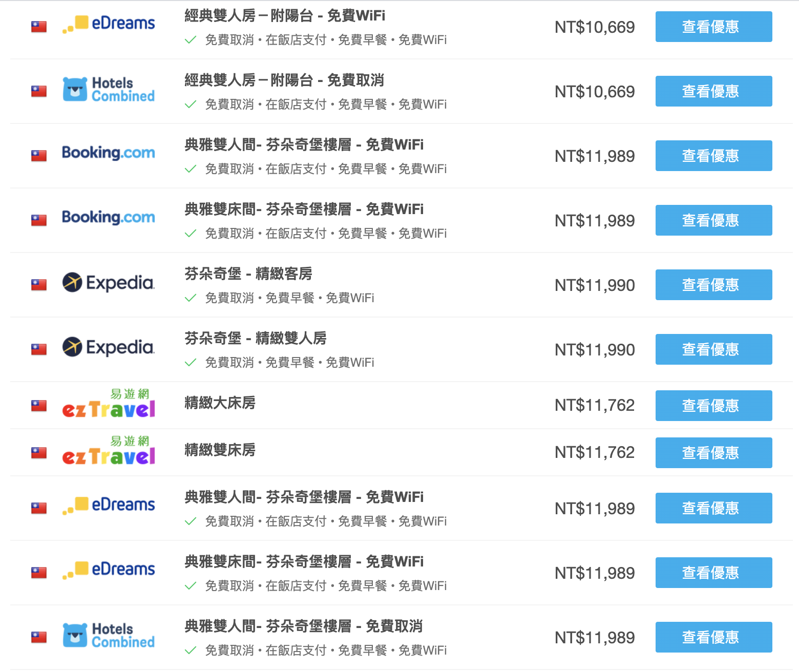Click Taiwan flag in HotelsCombined 典雅雙人間 row
The width and height of the screenshot is (799, 672).
[x=39, y=637]
